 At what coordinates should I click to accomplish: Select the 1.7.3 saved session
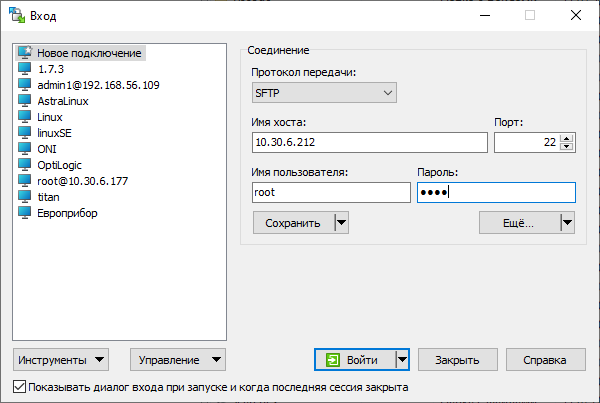click(x=51, y=69)
